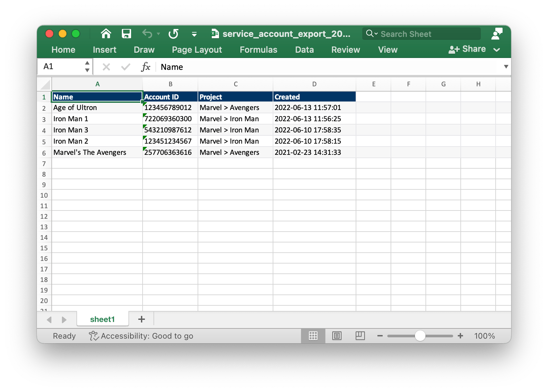
Task: Click the Redo icon in the toolbar
Action: (x=174, y=34)
